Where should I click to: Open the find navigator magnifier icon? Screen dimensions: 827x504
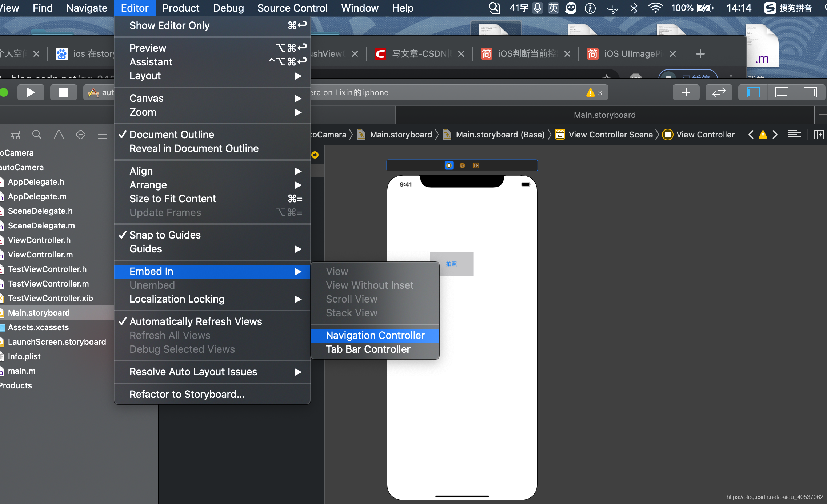tap(37, 135)
